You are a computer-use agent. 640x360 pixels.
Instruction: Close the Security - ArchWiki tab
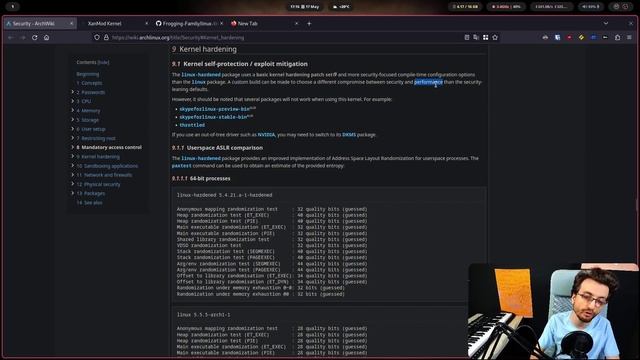[71, 24]
